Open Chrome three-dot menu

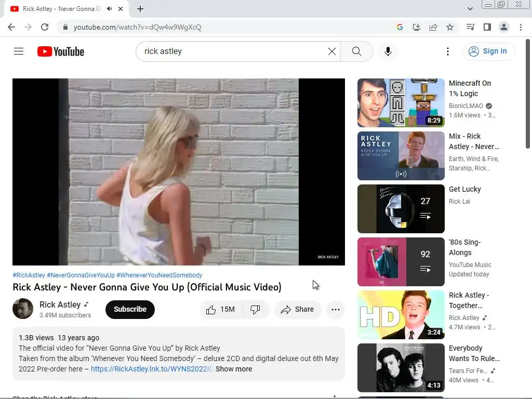[521, 27]
